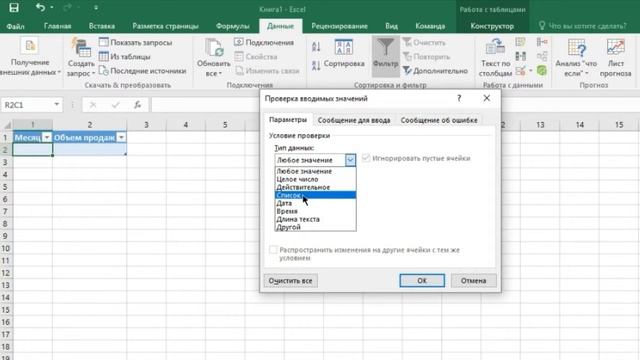Click the 'Что вы хотите сделать?' search box
This screenshot has width=640, height=360.
pos(582,26)
